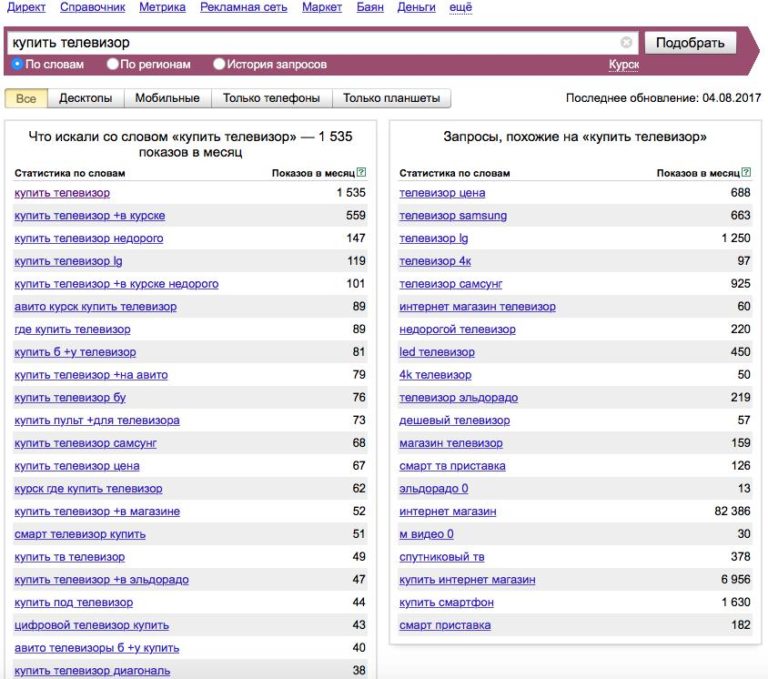
Task: Open 'телевизор самсунг' in similar queries
Action: [451, 284]
